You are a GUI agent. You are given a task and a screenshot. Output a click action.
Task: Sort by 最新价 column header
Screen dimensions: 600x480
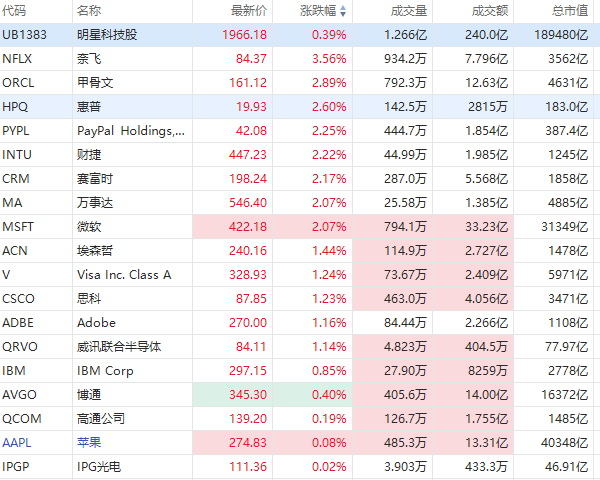coord(248,12)
